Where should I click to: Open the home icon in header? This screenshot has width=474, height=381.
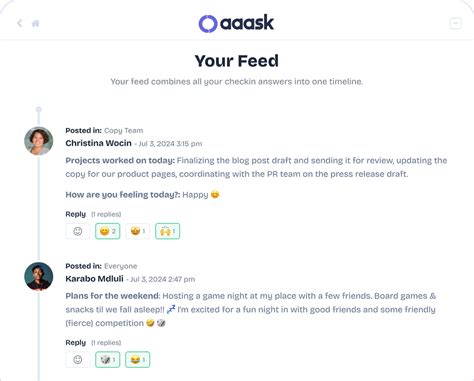(x=35, y=23)
